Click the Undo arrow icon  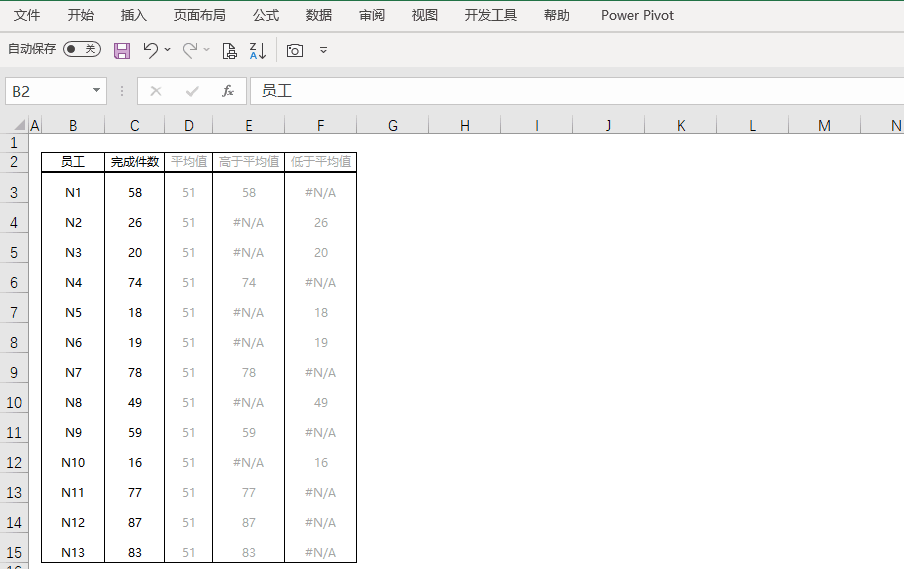click(x=150, y=50)
